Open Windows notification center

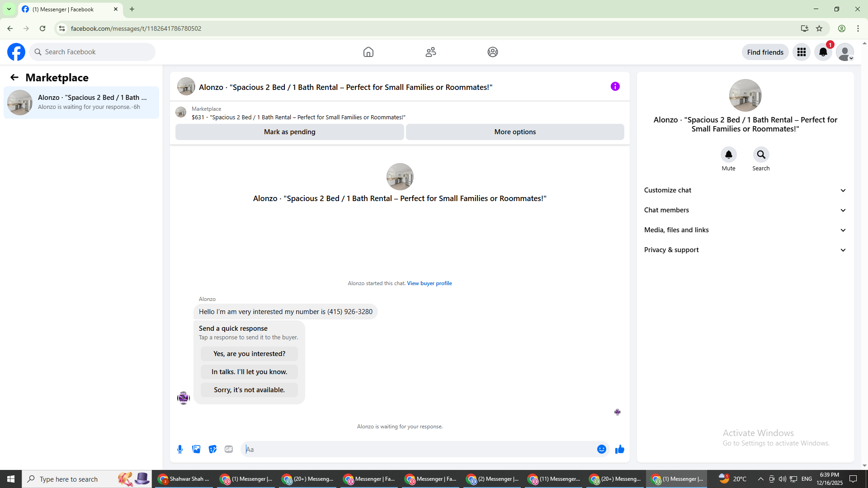click(x=854, y=479)
